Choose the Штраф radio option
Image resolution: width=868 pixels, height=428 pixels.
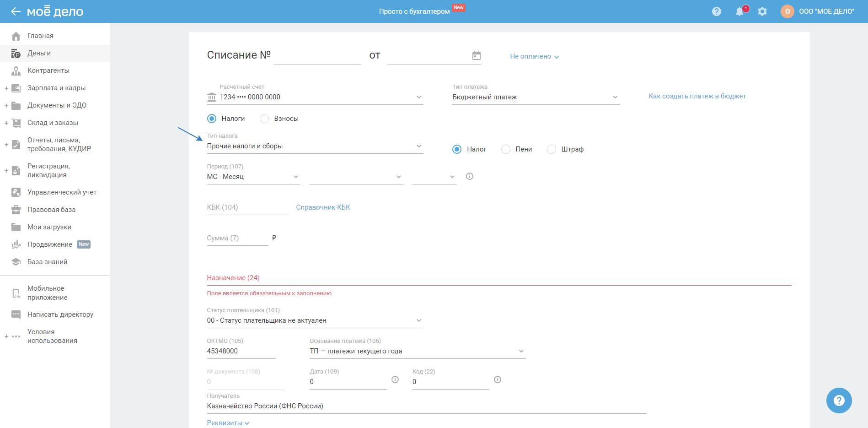click(552, 149)
